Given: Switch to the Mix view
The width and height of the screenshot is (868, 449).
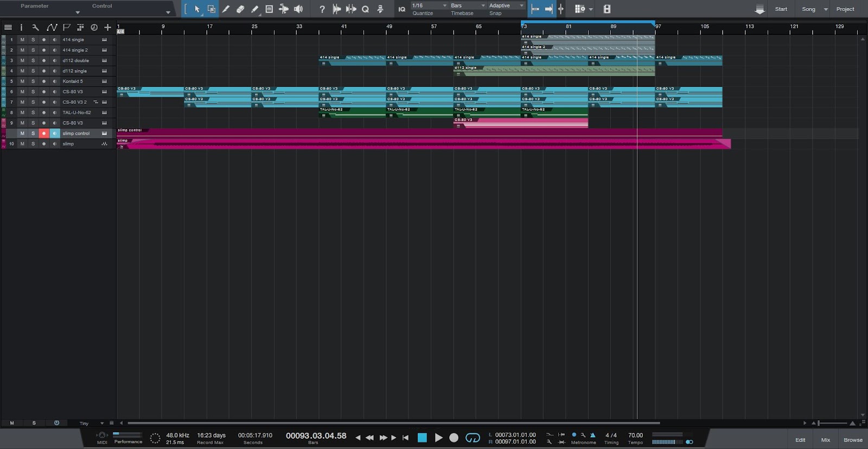Looking at the screenshot, I should 825,440.
